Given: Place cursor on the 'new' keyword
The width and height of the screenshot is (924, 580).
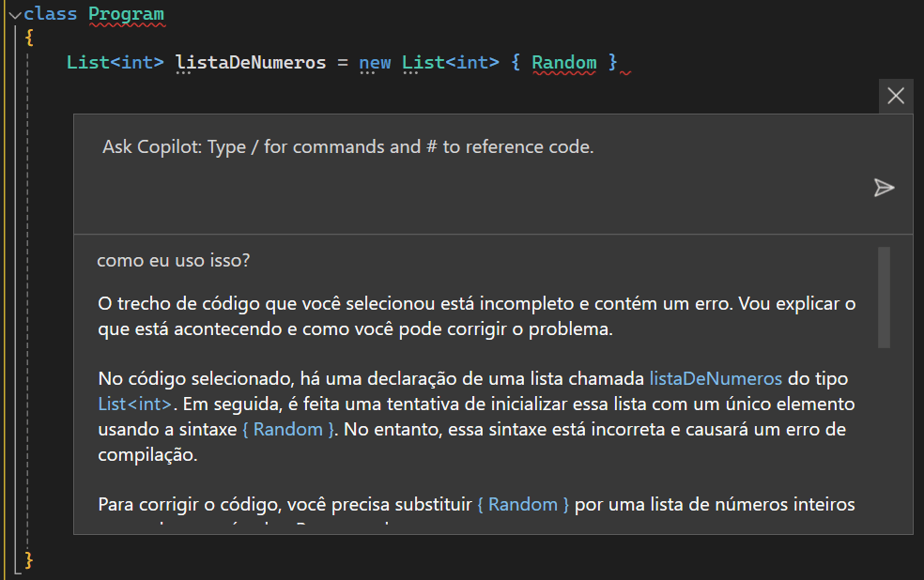Looking at the screenshot, I should click(376, 63).
